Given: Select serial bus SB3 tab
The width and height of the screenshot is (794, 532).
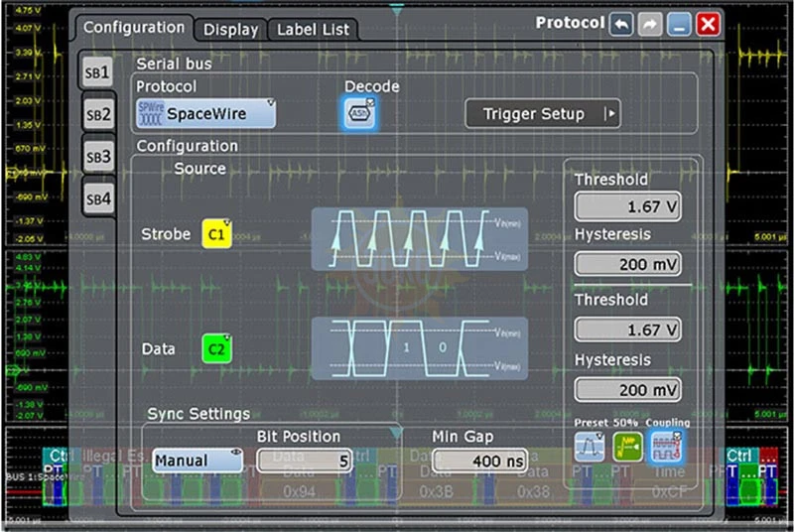Looking at the screenshot, I should (98, 157).
